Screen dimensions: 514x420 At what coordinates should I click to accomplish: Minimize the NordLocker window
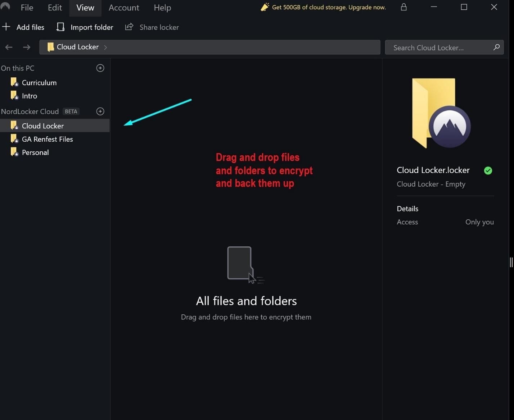click(x=434, y=7)
